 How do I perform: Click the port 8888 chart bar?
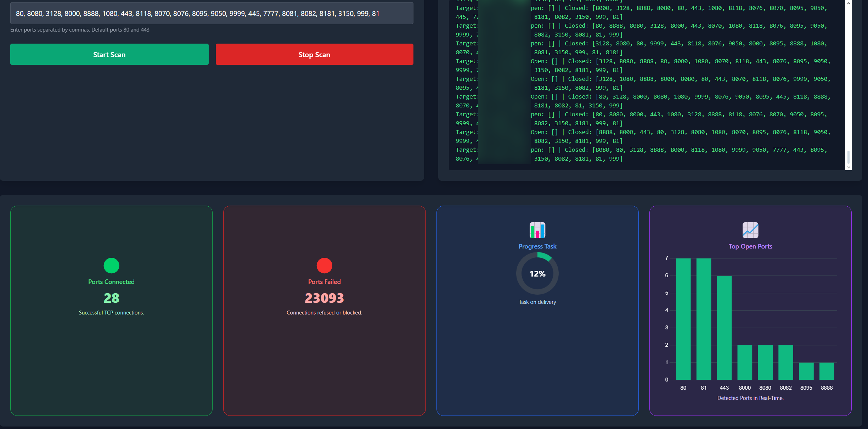point(827,371)
